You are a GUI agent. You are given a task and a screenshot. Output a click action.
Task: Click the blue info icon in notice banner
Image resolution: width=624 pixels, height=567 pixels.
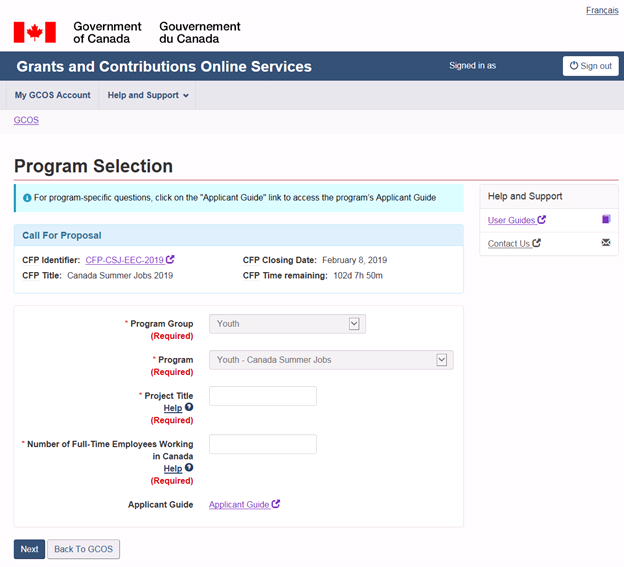(27, 198)
